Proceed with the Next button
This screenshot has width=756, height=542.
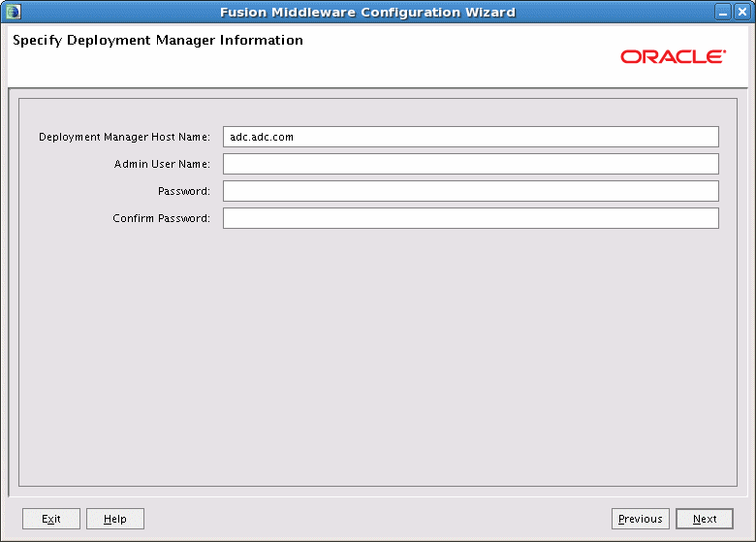point(705,519)
